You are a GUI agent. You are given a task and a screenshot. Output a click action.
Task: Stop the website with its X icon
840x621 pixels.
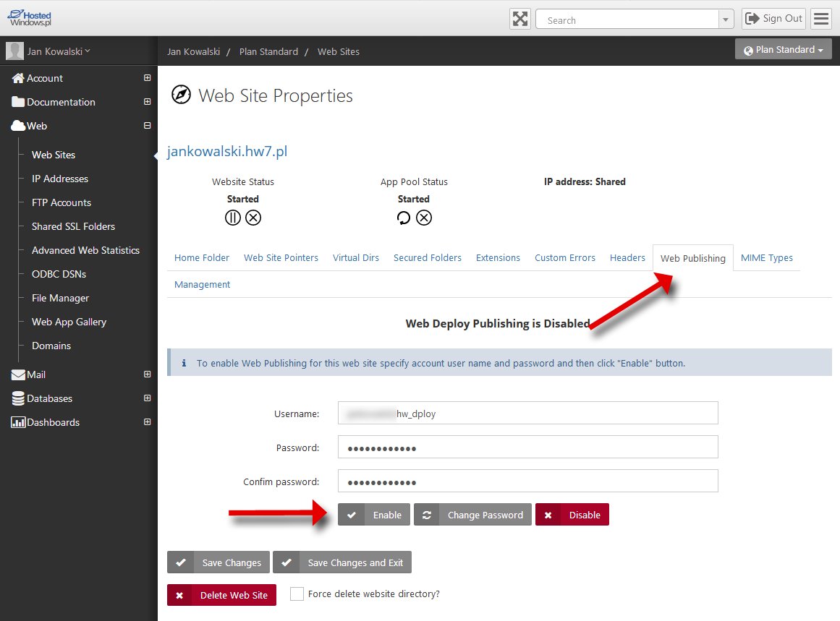[x=253, y=218]
